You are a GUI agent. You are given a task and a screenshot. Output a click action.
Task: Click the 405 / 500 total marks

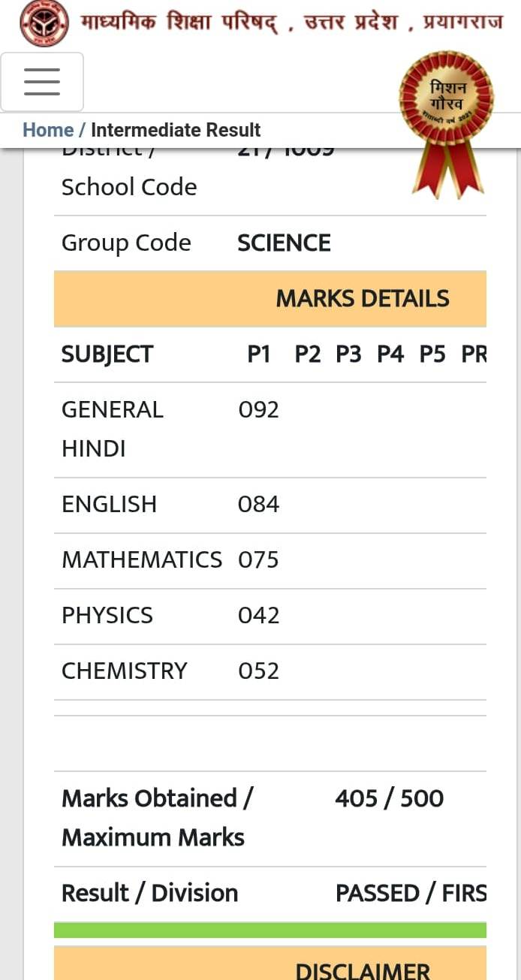(x=389, y=798)
